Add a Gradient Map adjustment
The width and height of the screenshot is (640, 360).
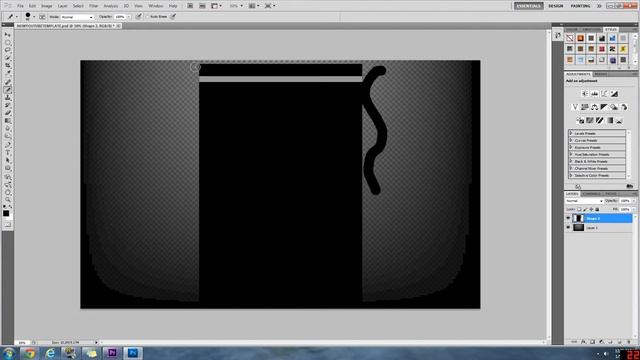(610, 120)
